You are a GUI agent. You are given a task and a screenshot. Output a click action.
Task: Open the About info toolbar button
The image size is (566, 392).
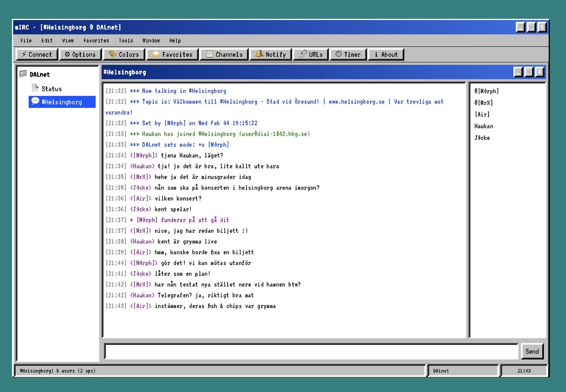pyautogui.click(x=386, y=54)
